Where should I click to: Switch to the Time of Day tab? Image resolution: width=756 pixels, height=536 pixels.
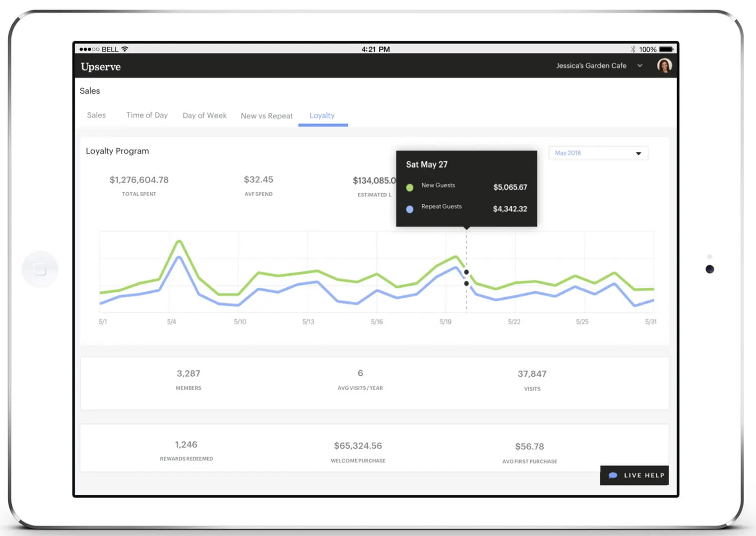pos(147,115)
